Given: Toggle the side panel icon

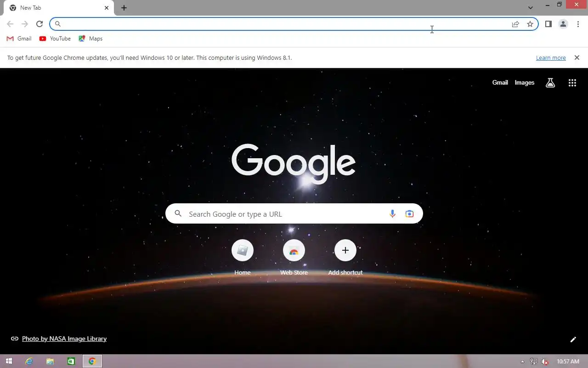Looking at the screenshot, I should (x=548, y=24).
